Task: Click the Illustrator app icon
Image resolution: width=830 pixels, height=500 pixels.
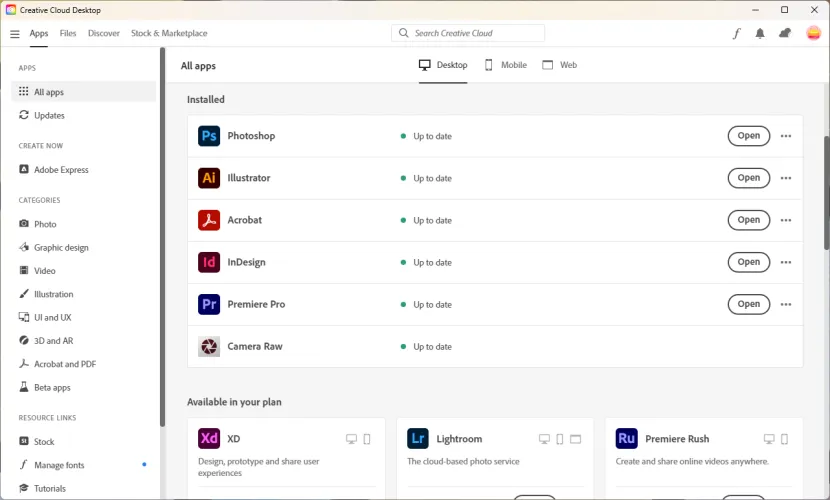Action: click(x=209, y=178)
